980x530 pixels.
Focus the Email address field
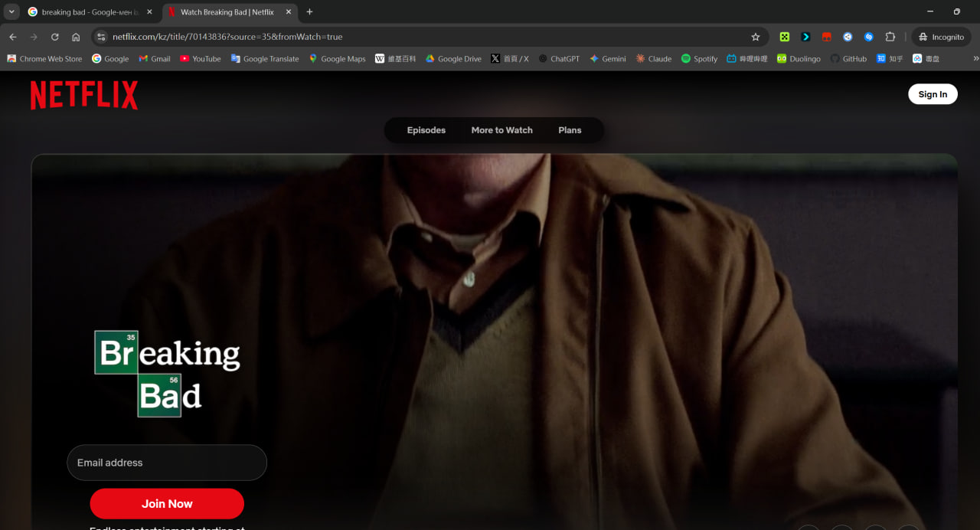pos(167,463)
